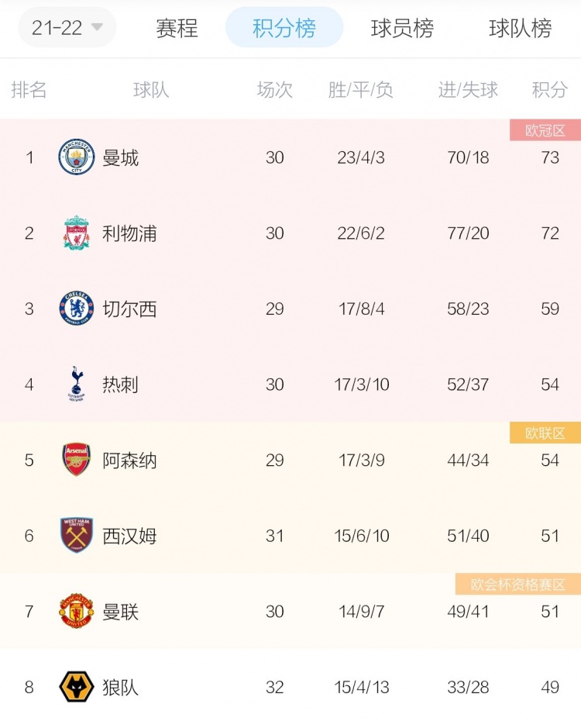
Task: Select the Wolves wolf-head logo
Action: (77, 687)
